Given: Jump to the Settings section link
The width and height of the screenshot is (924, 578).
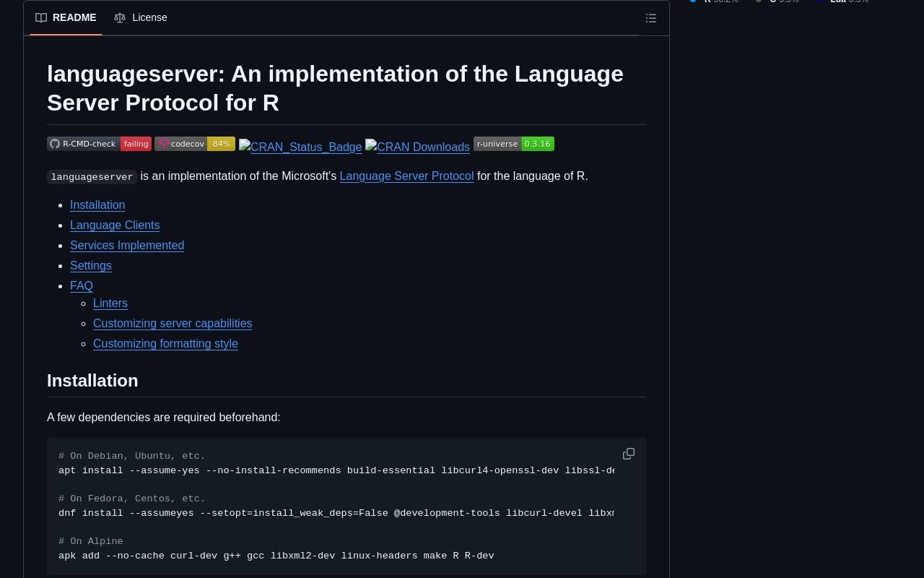Looking at the screenshot, I should pyautogui.click(x=91, y=265).
